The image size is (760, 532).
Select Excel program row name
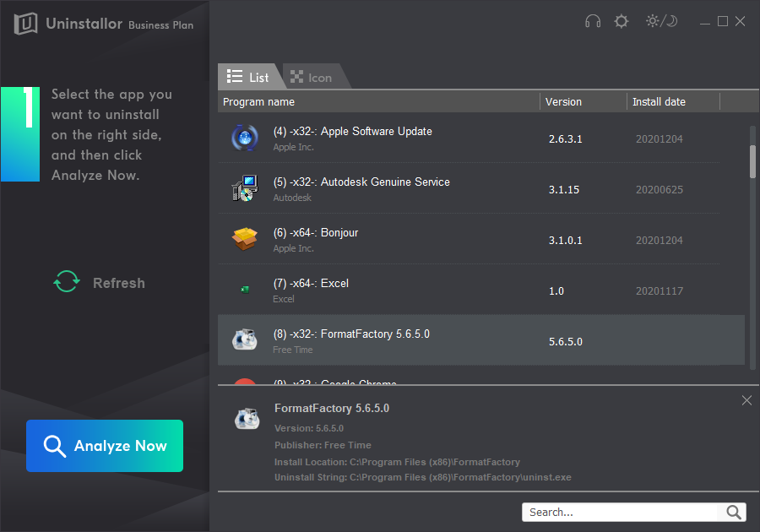pos(311,284)
